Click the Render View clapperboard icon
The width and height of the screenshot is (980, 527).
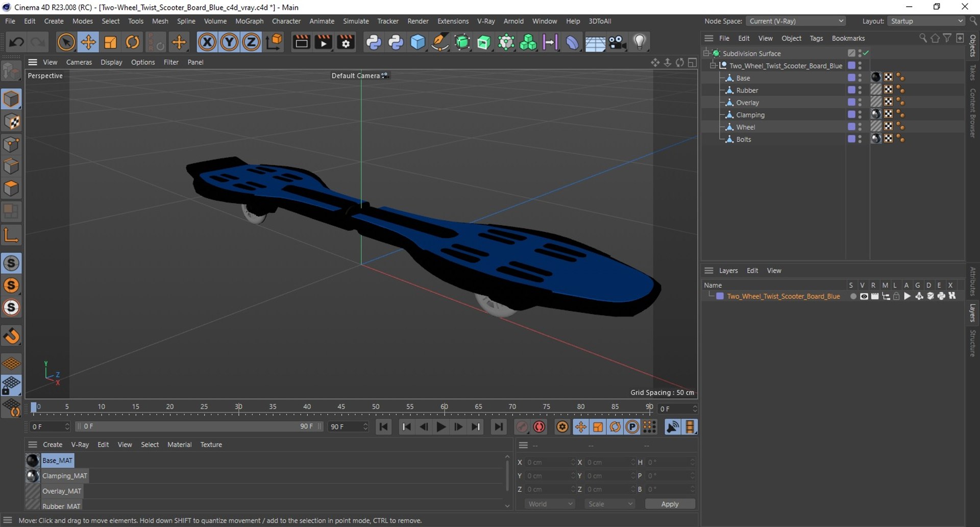pos(301,42)
